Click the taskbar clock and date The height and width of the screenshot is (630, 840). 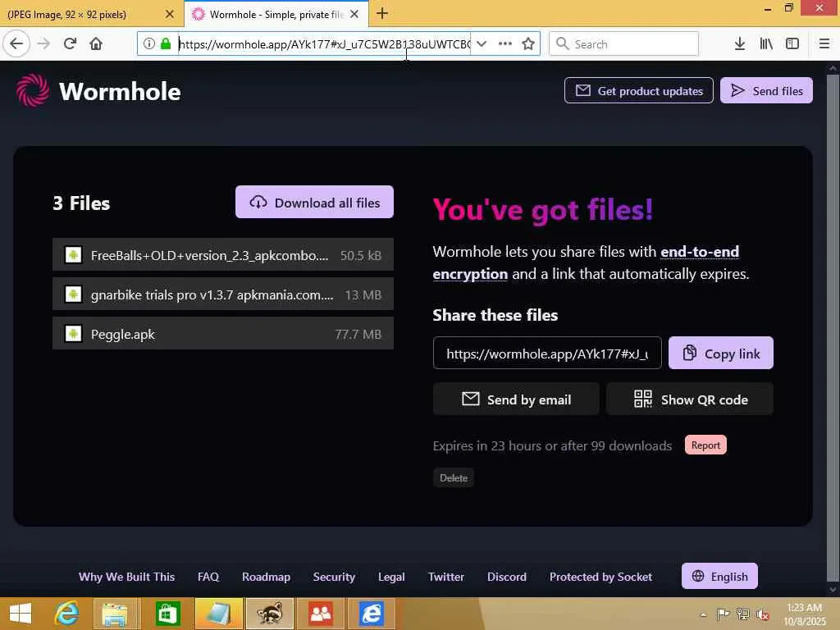pos(804,614)
